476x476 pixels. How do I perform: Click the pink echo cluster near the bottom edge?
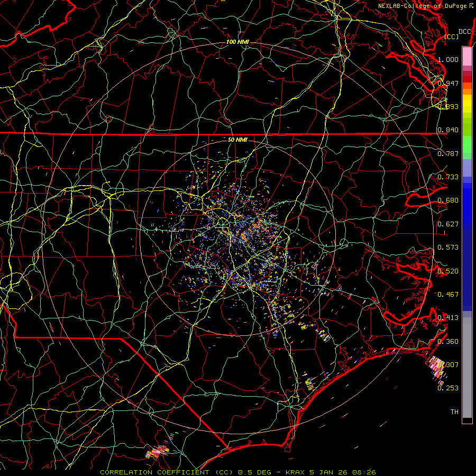pos(157,452)
